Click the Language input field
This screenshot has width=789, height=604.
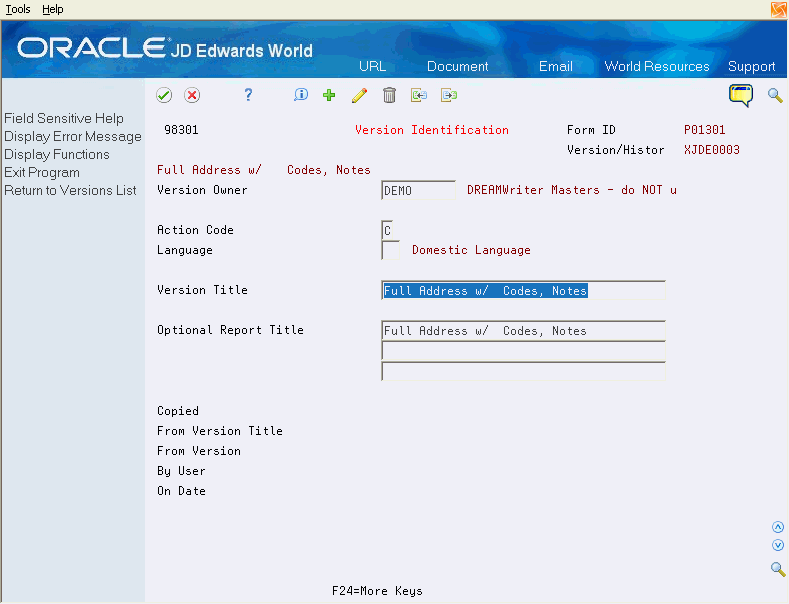pos(390,250)
